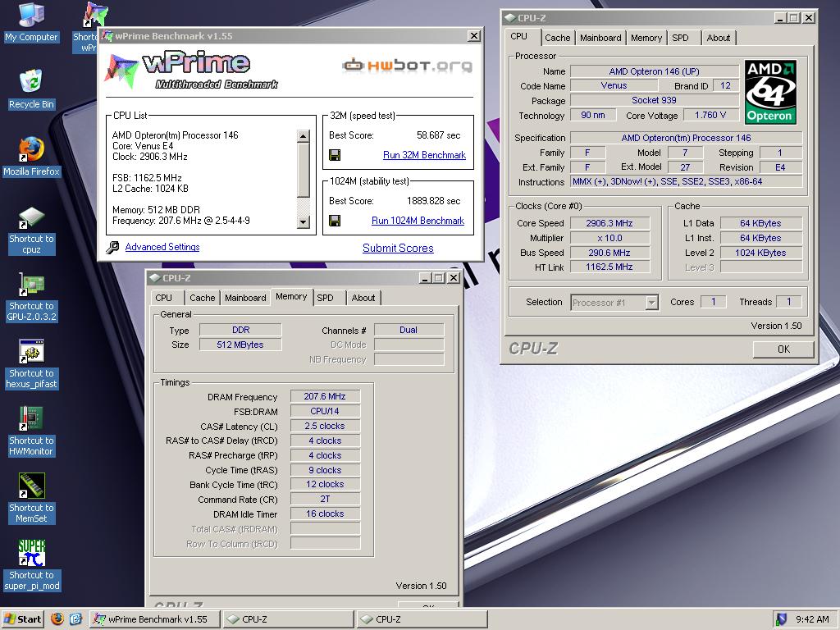This screenshot has height=630, width=840.
Task: Click the Firefox quick launch icon on the taskbar
Action: 57,619
